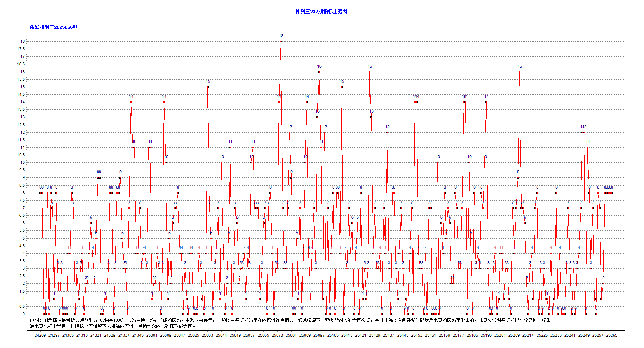Click the data point labeled 15 above period 25033
The image size is (644, 348).
click(x=207, y=86)
